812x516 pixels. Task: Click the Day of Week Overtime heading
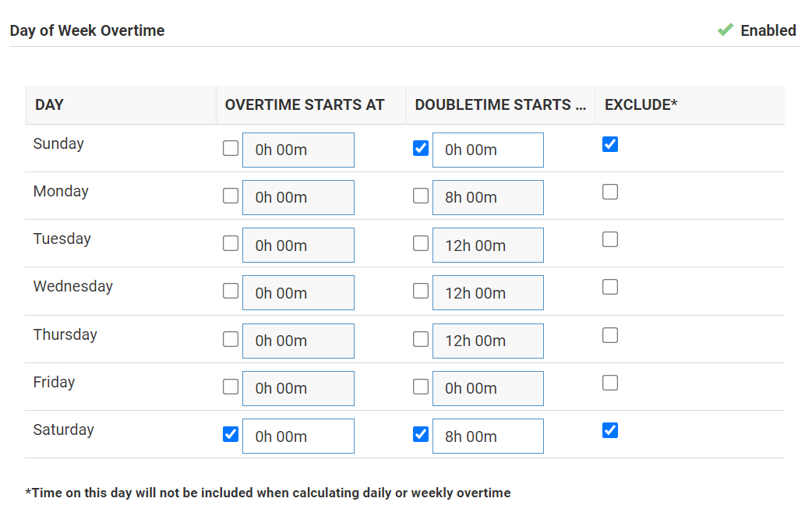[87, 31]
